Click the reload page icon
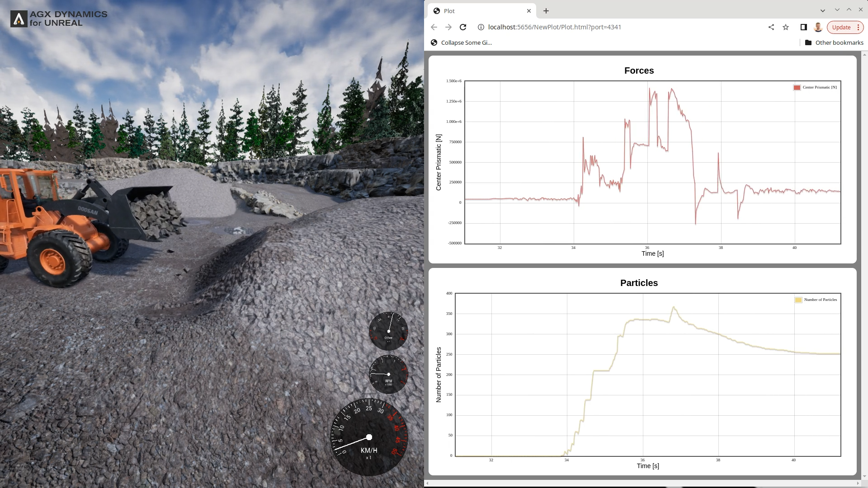The height and width of the screenshot is (488, 868). 463,27
